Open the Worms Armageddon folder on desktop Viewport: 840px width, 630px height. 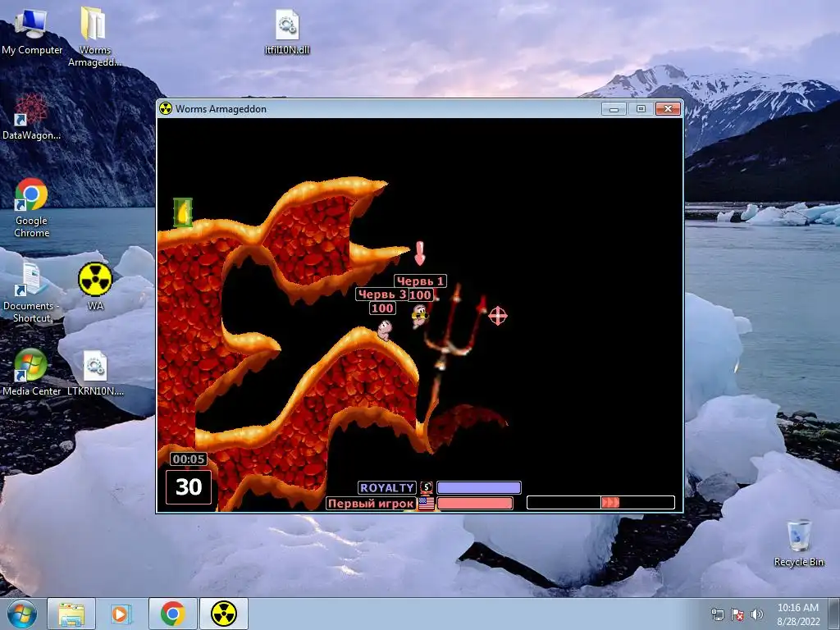click(94, 36)
